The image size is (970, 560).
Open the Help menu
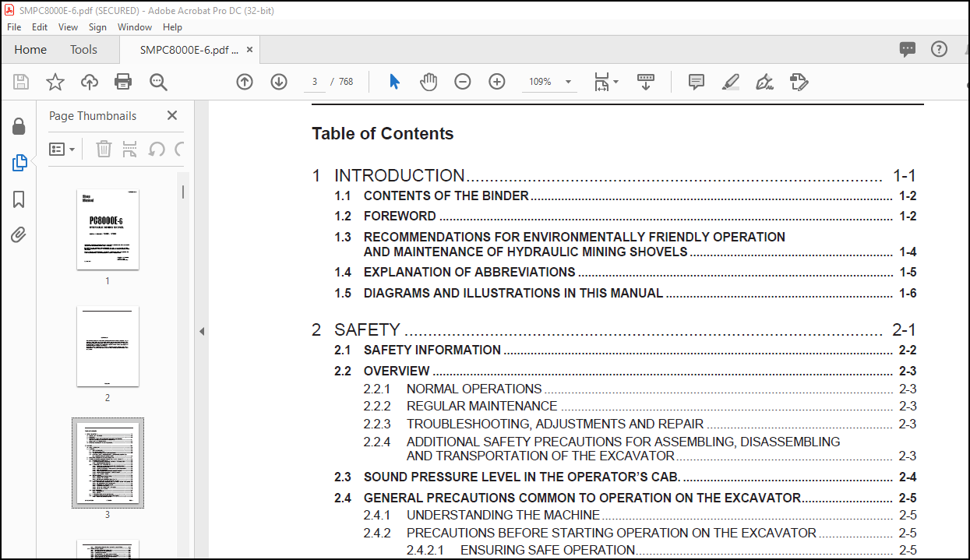click(x=172, y=26)
